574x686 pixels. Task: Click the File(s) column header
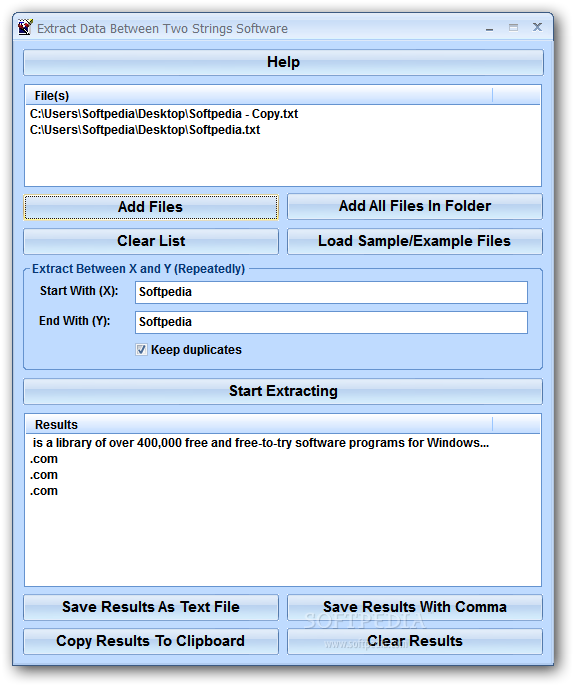pos(259,95)
